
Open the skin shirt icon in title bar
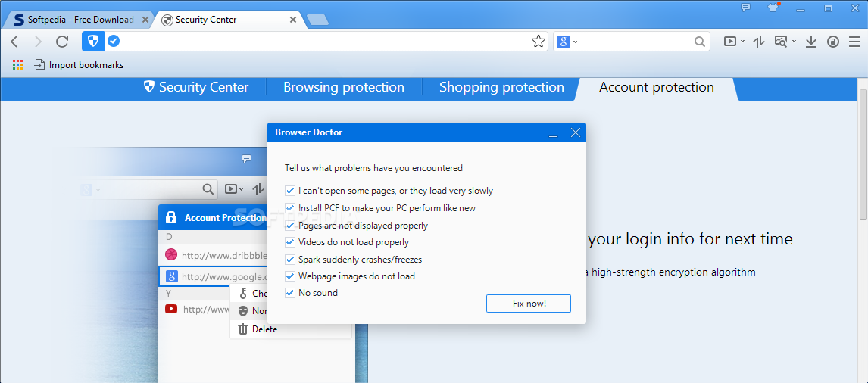point(773,8)
